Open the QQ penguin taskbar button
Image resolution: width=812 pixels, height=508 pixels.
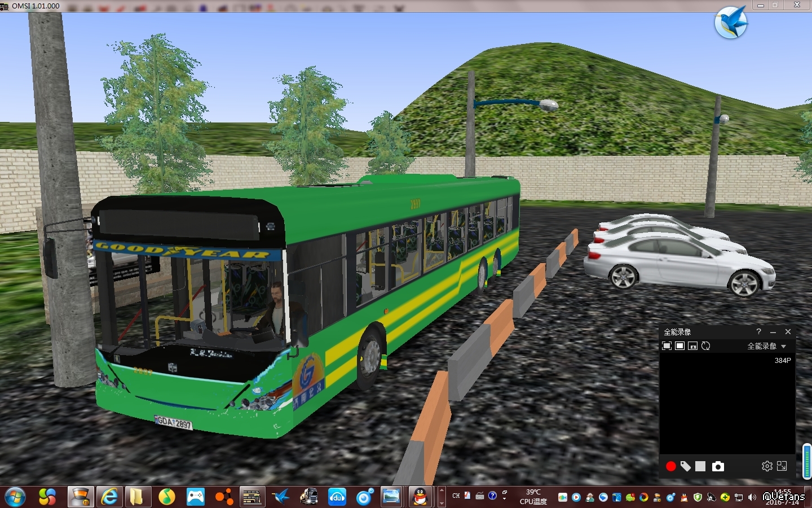pos(420,497)
